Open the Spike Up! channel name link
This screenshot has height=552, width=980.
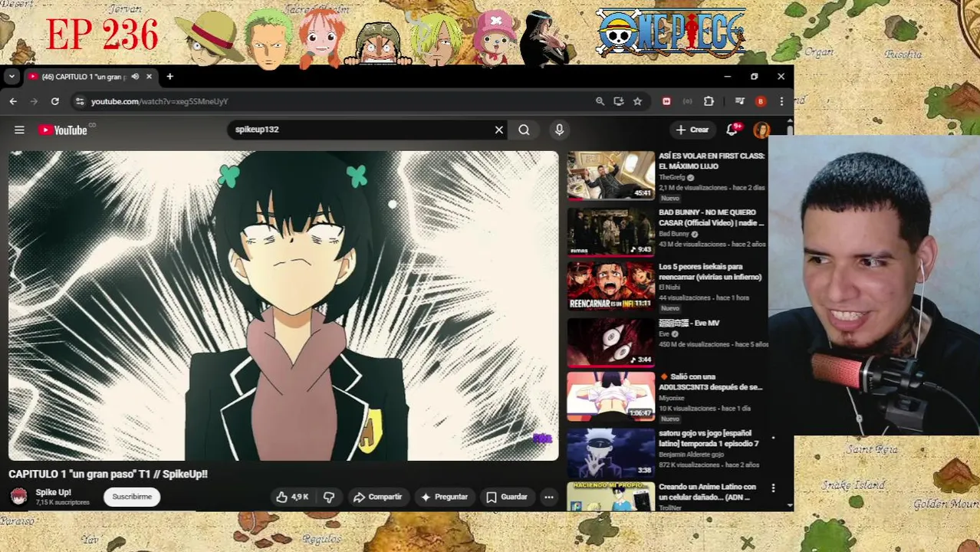point(53,492)
